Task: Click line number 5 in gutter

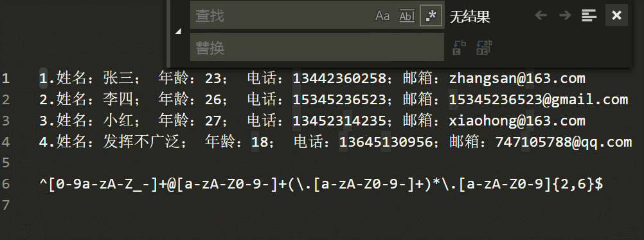Action: pyautogui.click(x=5, y=163)
